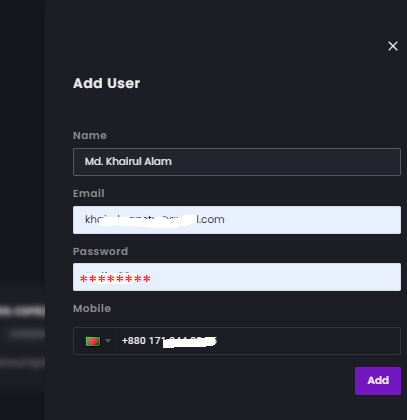Toggle password visibility eye icon
Viewport: 407px width, 420px height.
point(384,277)
